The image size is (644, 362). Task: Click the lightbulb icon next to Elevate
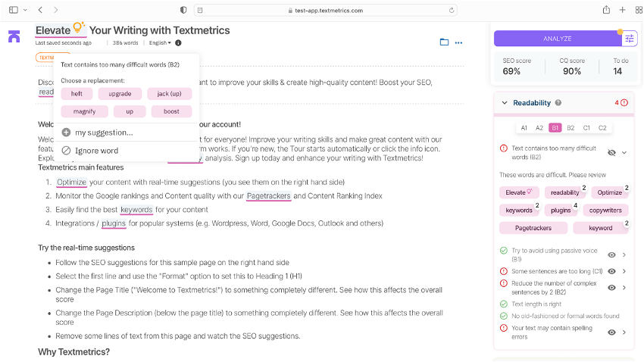pyautogui.click(x=79, y=27)
